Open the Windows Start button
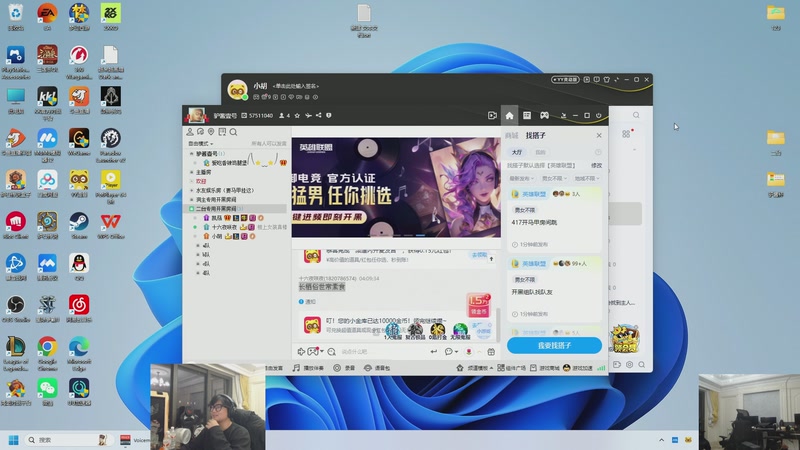Image resolution: width=800 pixels, height=450 pixels. 13,440
